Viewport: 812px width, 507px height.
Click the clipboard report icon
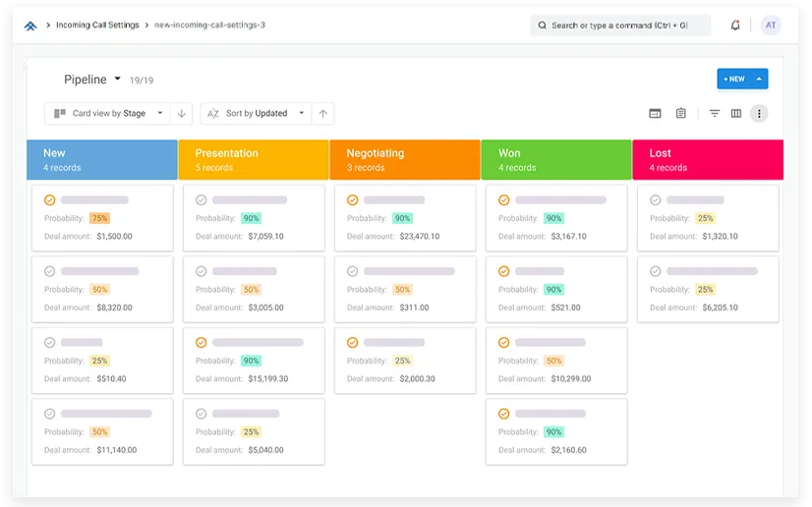(681, 114)
